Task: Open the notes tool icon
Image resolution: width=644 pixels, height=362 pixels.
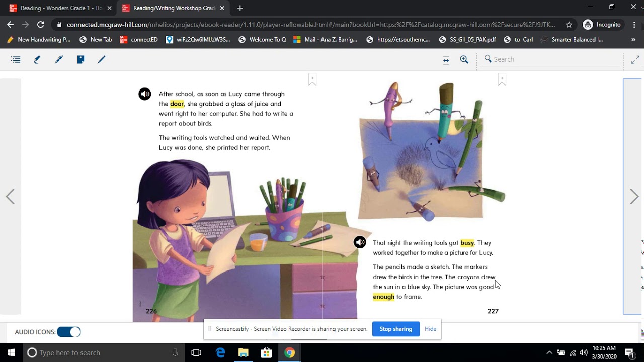Action: [x=80, y=59]
